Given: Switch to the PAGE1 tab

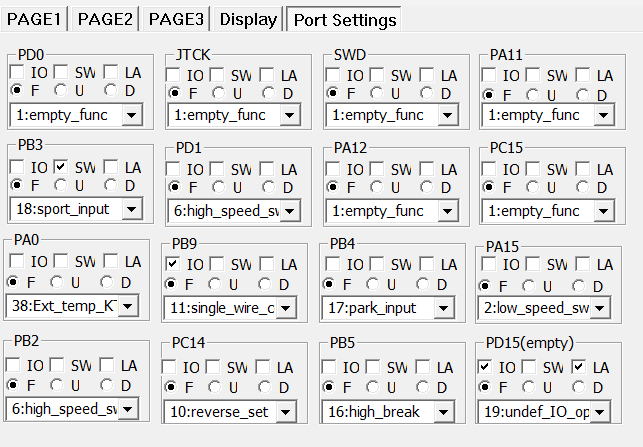Looking at the screenshot, I should tap(34, 19).
